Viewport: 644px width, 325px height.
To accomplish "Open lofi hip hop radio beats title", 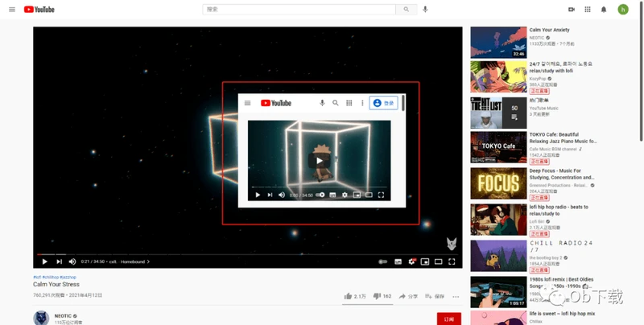I will tap(559, 211).
